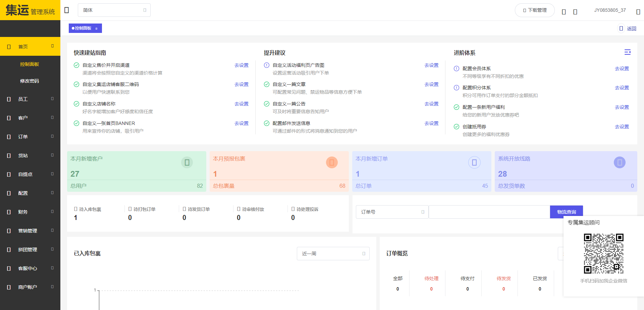Click the logistics search text input field
This screenshot has width=644, height=310.
coord(489,212)
